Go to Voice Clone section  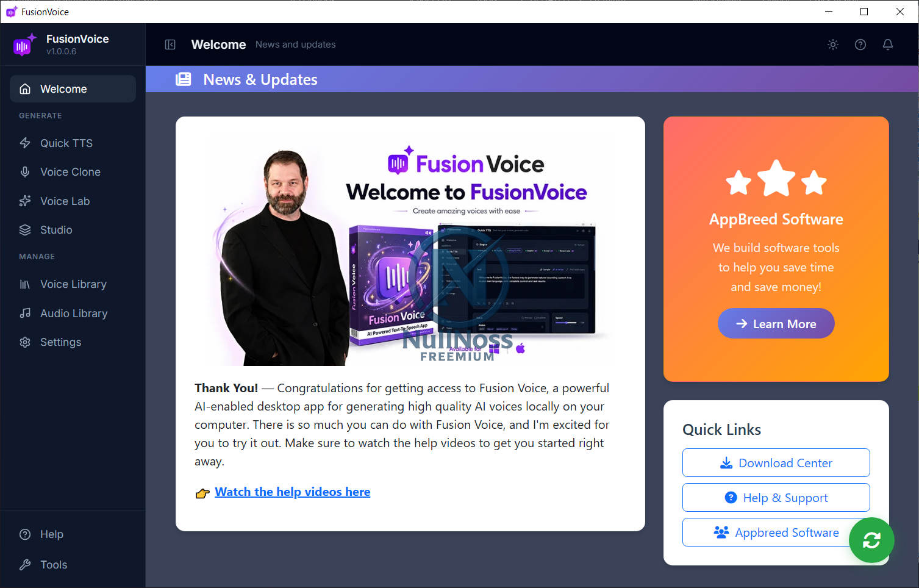tap(73, 172)
